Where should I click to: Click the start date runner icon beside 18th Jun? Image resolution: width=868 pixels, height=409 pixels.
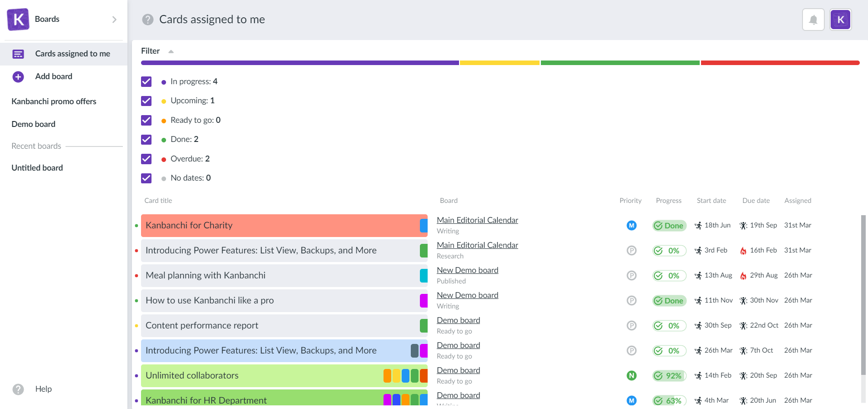click(x=698, y=226)
